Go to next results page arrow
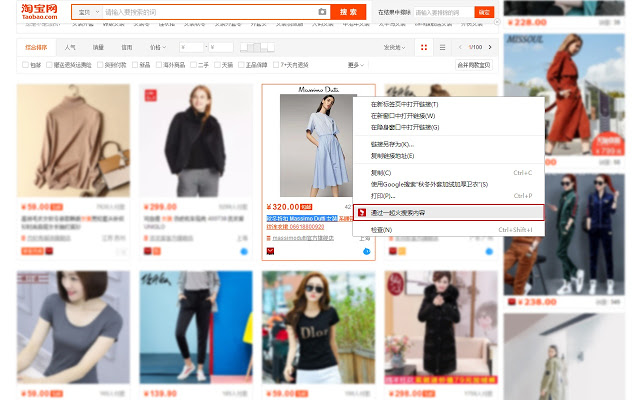The width and height of the screenshot is (640, 400). coord(490,47)
